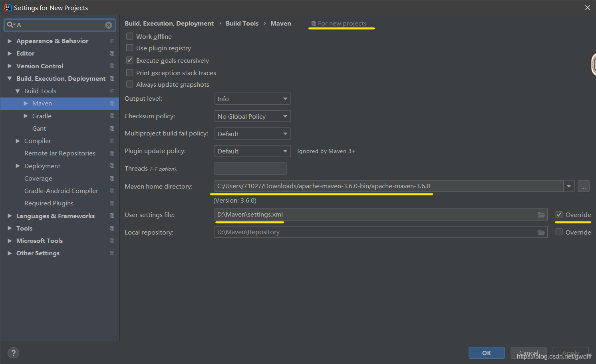Click OK to confirm settings

click(487, 353)
